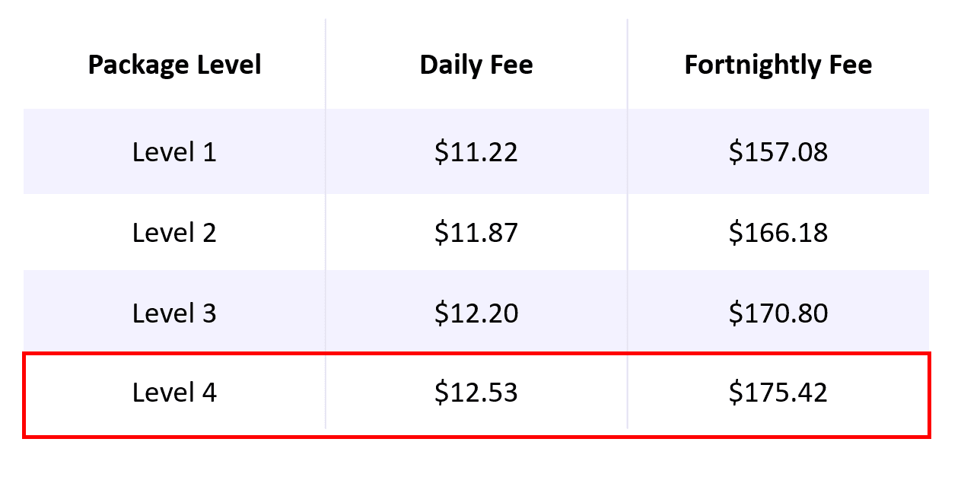
Task: Select the $166.18 fortnightly fee value
Action: pyautogui.click(x=778, y=232)
